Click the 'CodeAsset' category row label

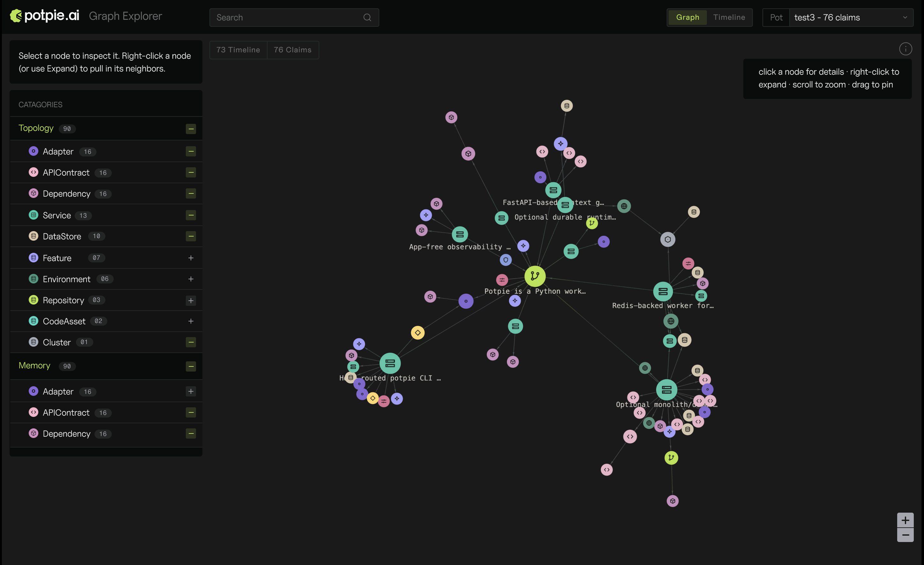(x=64, y=321)
